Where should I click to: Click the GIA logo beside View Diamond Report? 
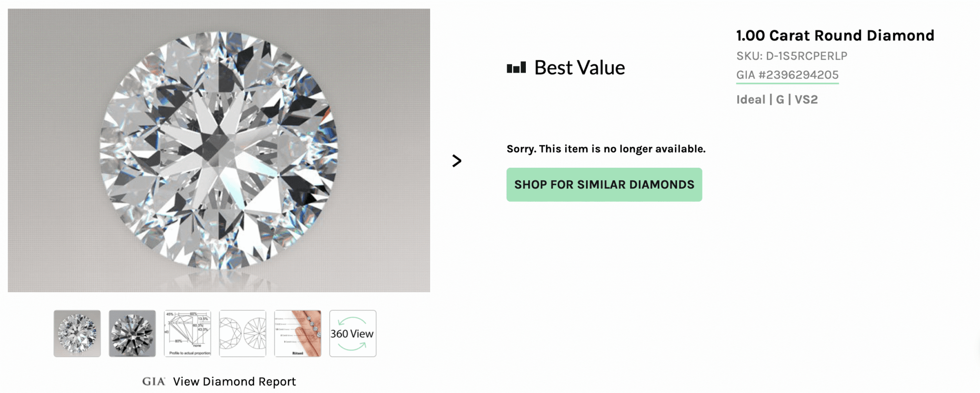(154, 382)
